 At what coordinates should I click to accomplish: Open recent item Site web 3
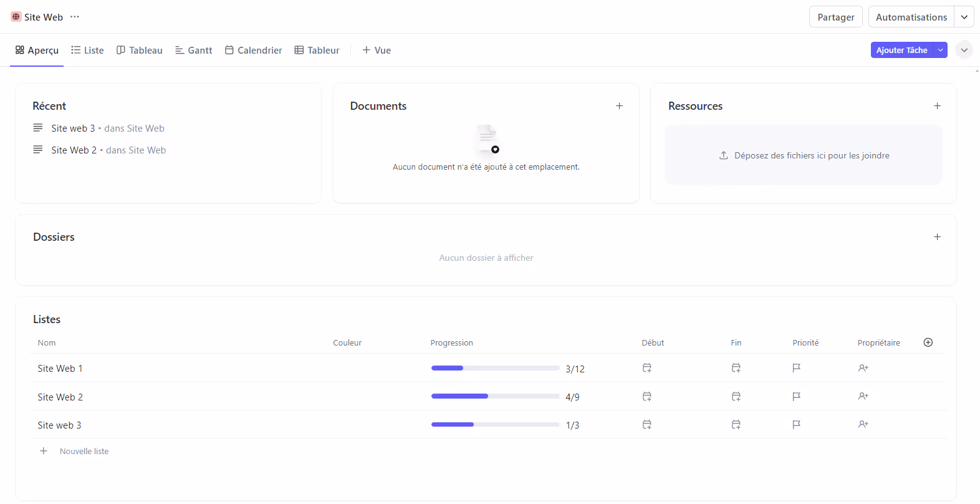tap(73, 128)
